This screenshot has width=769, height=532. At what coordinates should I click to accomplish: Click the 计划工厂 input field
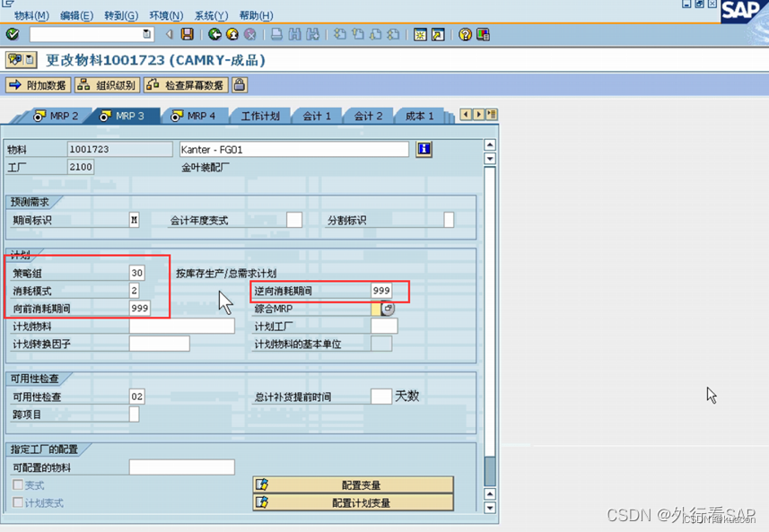384,326
